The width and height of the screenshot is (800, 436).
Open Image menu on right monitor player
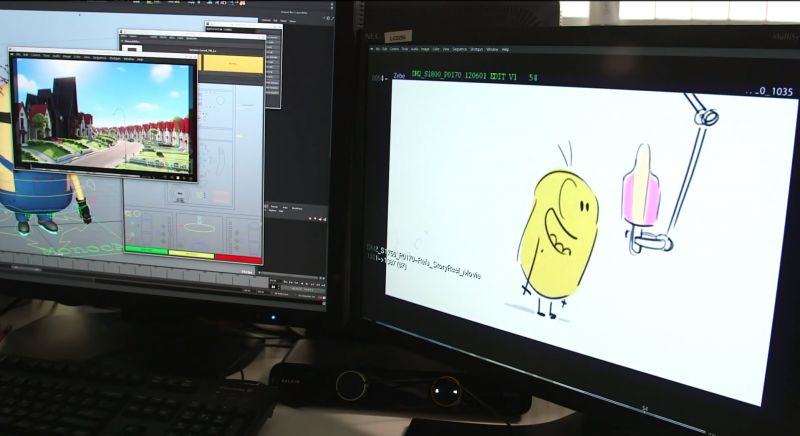[425, 49]
